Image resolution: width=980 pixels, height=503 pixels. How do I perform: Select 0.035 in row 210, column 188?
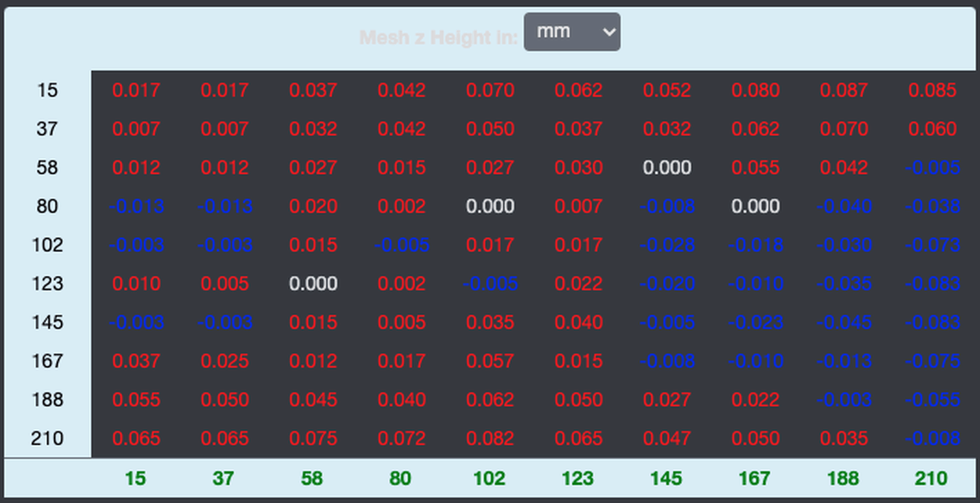(x=844, y=438)
